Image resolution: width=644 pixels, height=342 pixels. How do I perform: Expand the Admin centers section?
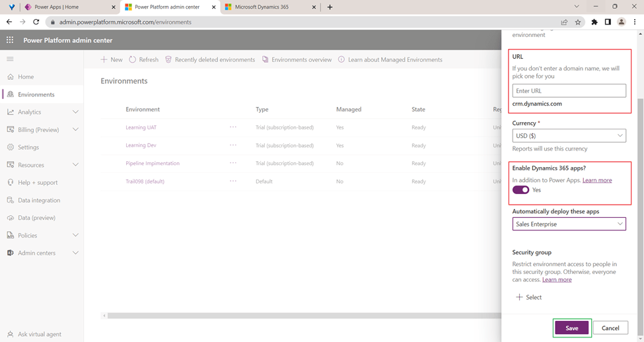(x=75, y=253)
